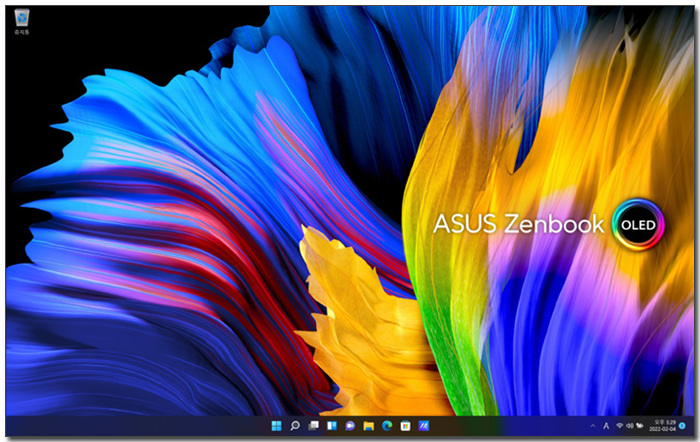The height and width of the screenshot is (442, 700).
Task: Open the Widgets panel
Action: coord(331,426)
